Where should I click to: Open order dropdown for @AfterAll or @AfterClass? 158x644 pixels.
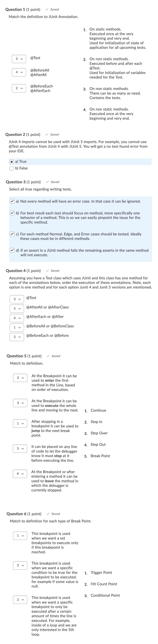click(x=17, y=308)
